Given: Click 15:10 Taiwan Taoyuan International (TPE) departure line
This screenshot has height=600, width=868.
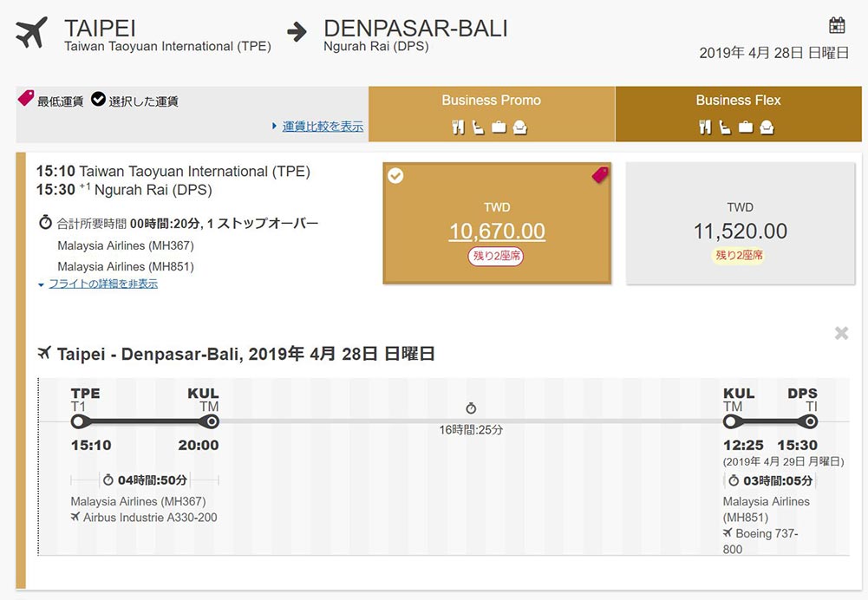Looking at the screenshot, I should [173, 172].
